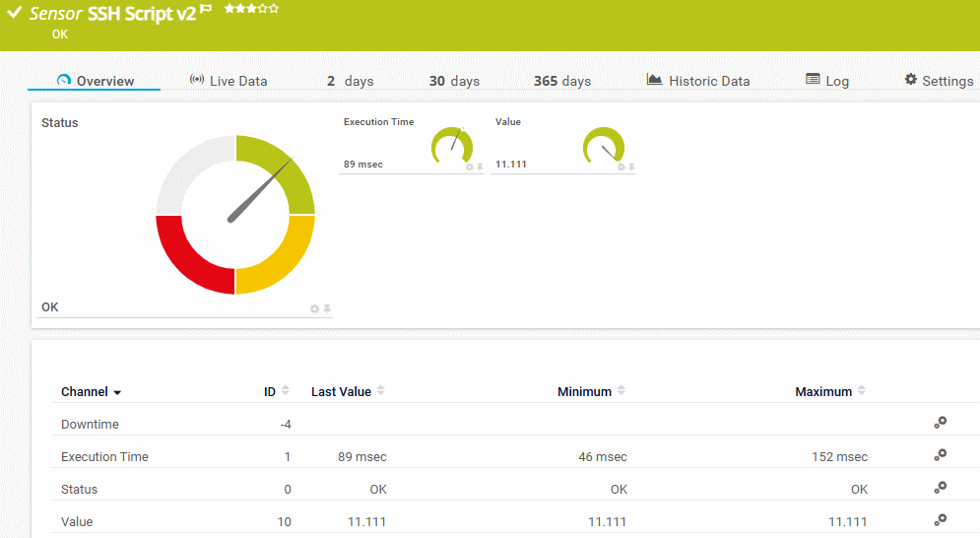Show the 30 days graph view

tap(454, 81)
